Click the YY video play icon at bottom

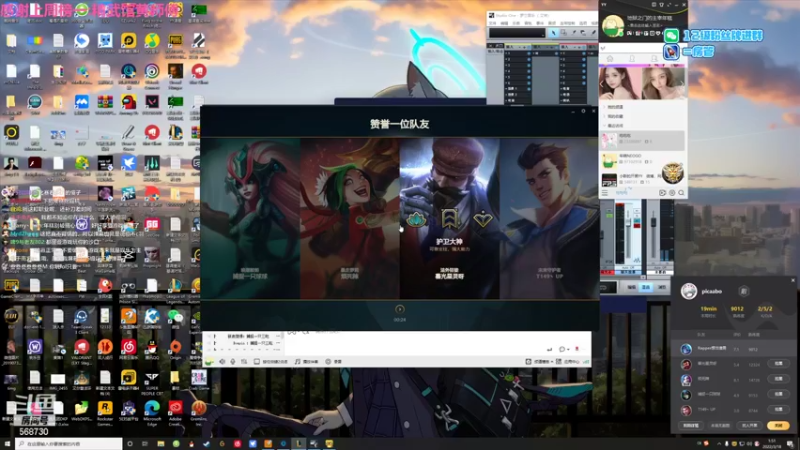[x=662, y=193]
